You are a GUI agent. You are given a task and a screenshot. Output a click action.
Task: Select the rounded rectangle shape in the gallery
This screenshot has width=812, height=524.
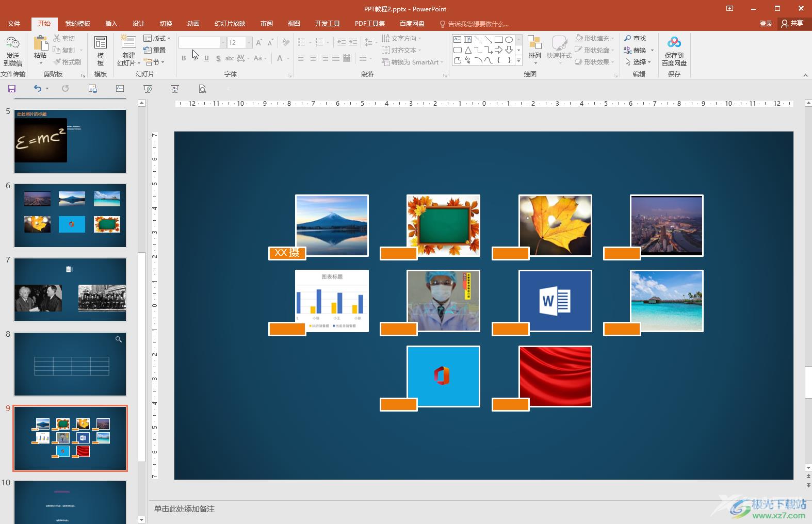pos(457,50)
